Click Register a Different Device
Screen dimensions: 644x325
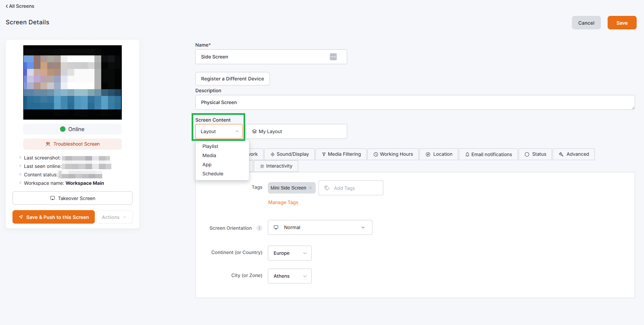click(232, 79)
